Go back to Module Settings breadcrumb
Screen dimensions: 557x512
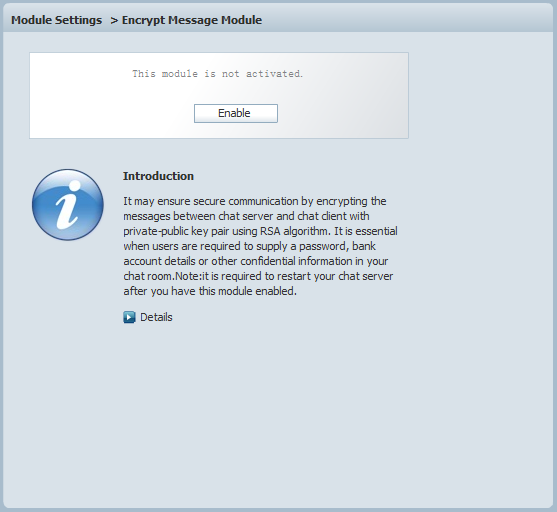56,20
